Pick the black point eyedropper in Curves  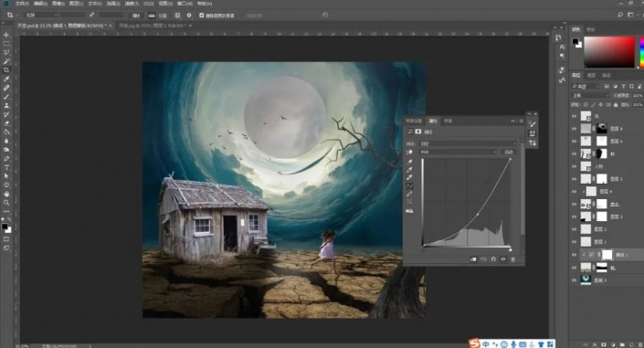tap(409, 162)
